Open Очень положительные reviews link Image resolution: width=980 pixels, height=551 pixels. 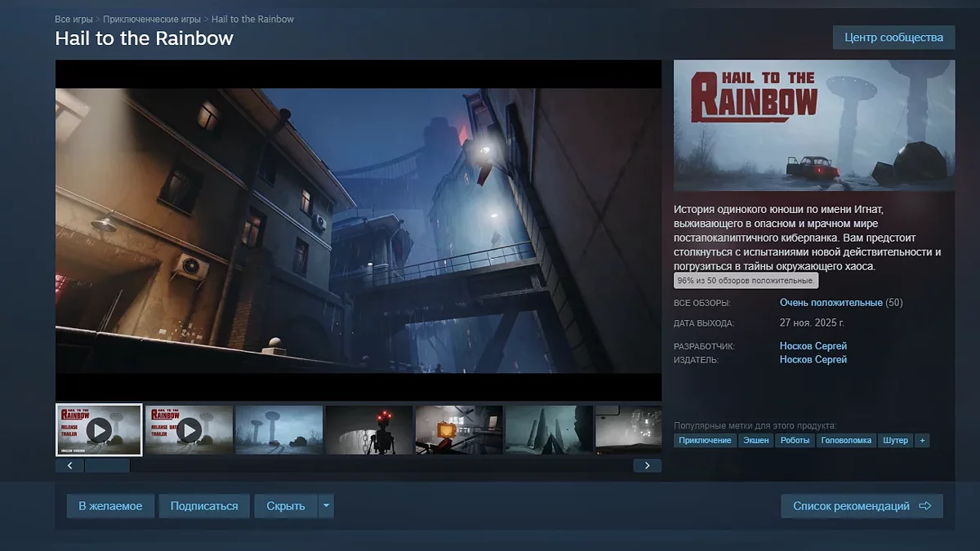click(831, 303)
